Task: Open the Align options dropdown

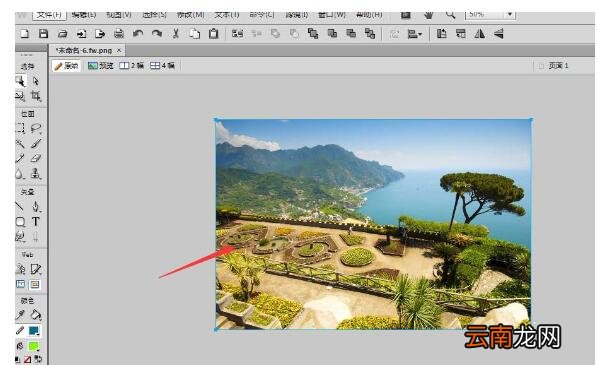Action: [415, 34]
